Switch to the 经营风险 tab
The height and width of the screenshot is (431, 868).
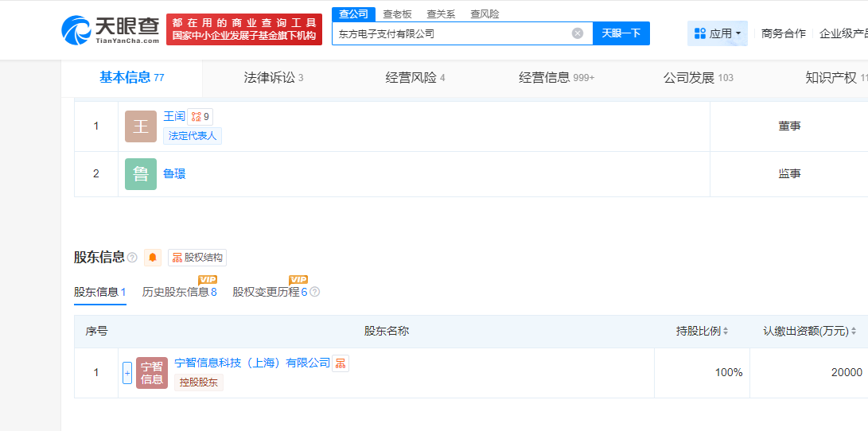coord(415,78)
